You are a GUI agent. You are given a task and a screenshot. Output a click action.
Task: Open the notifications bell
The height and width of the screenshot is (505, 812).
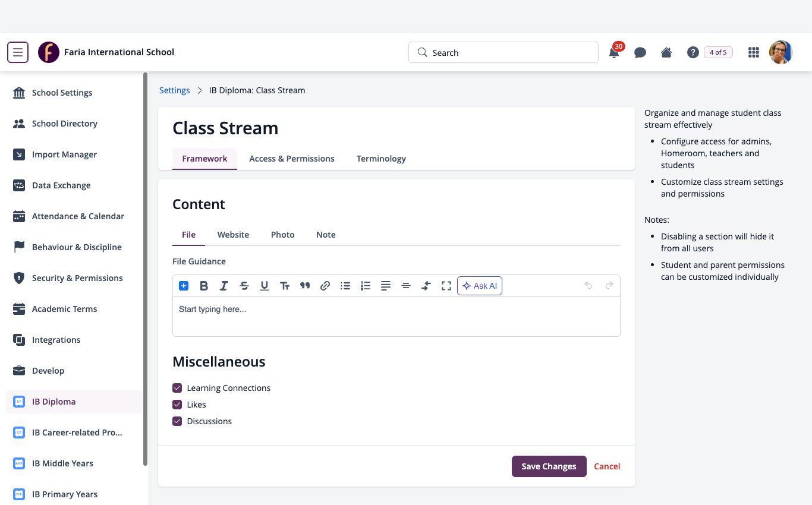(614, 52)
